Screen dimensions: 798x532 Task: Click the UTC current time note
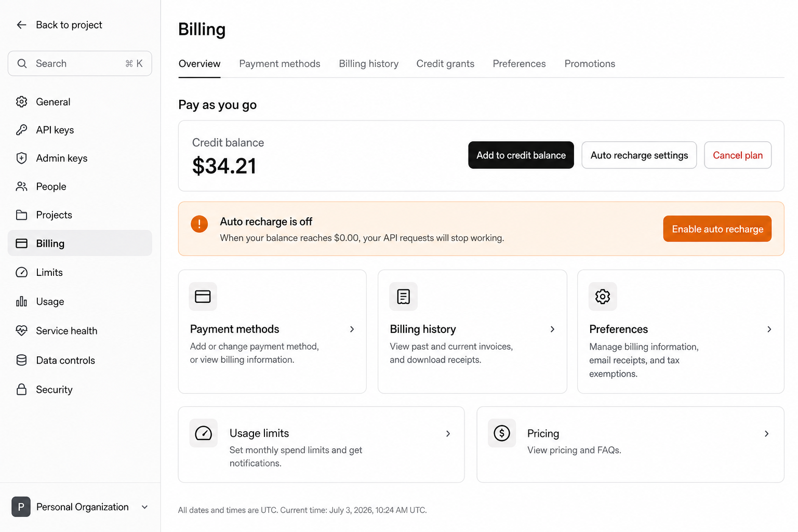coord(302,510)
